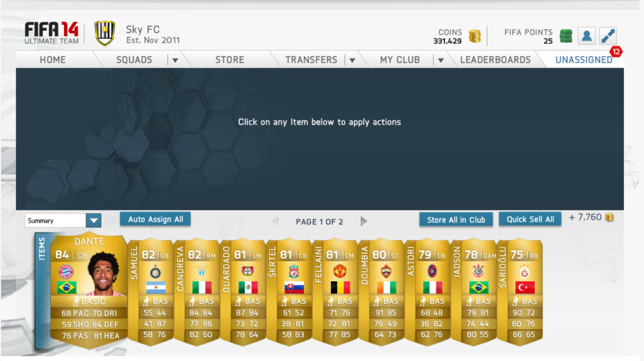This screenshot has width=644, height=361.
Task: Click the Sky FC club crest
Action: (105, 33)
